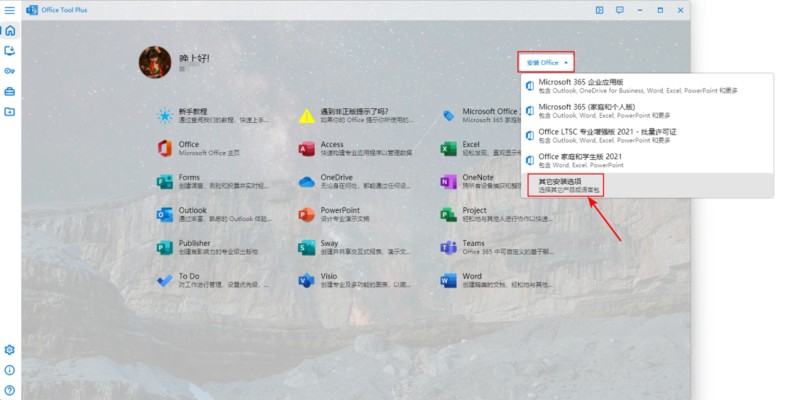Collapse the 安装 Office dropdown
The image size is (785, 400).
coord(546,62)
